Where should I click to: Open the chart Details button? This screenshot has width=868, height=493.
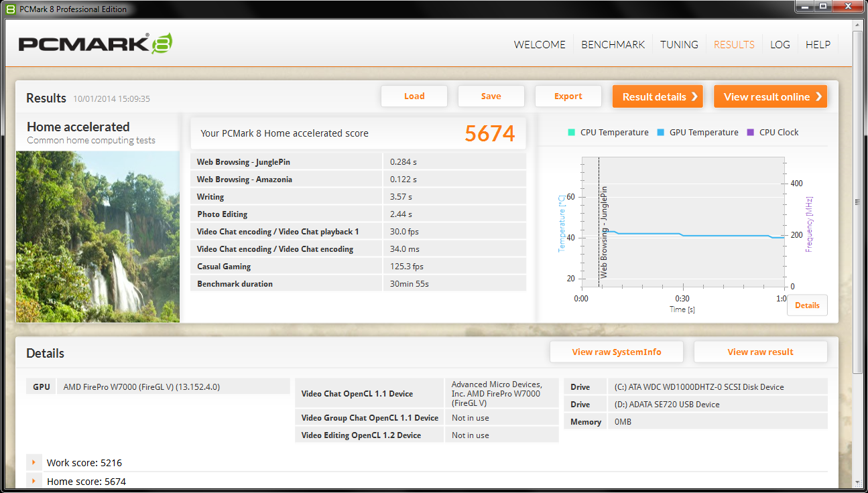(x=807, y=305)
